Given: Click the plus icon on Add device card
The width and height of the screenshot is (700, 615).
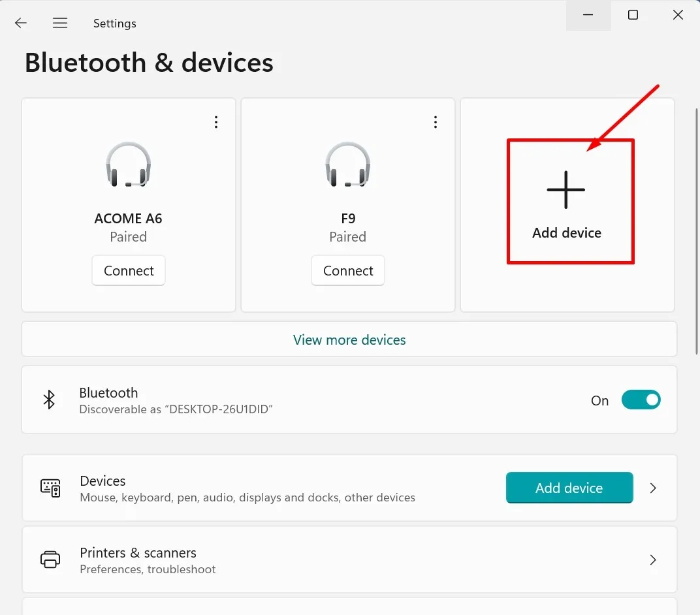Looking at the screenshot, I should (565, 190).
